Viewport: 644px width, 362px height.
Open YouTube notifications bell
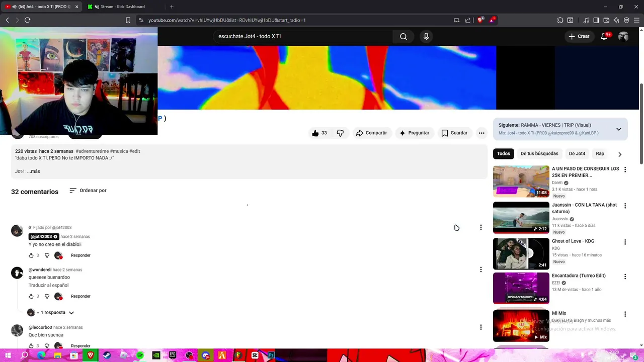click(x=604, y=36)
